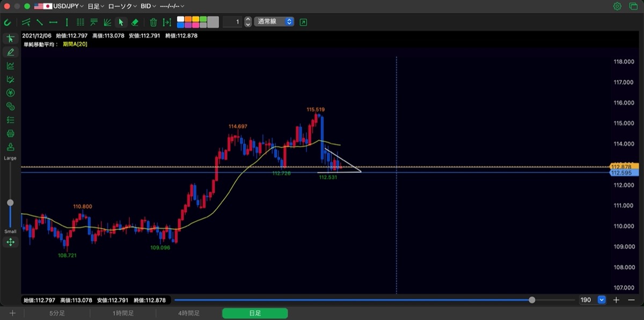Click the four-way move arrows icon
The width and height of the screenshot is (644, 320).
(10, 242)
